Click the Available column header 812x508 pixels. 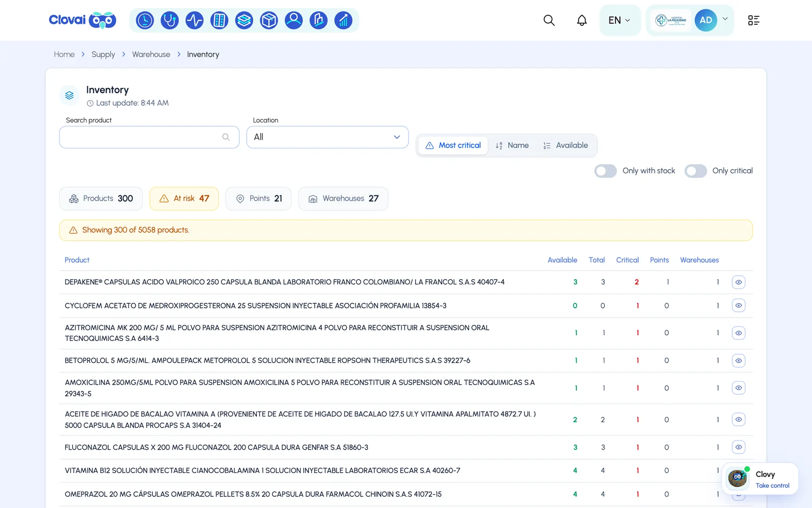[562, 260]
